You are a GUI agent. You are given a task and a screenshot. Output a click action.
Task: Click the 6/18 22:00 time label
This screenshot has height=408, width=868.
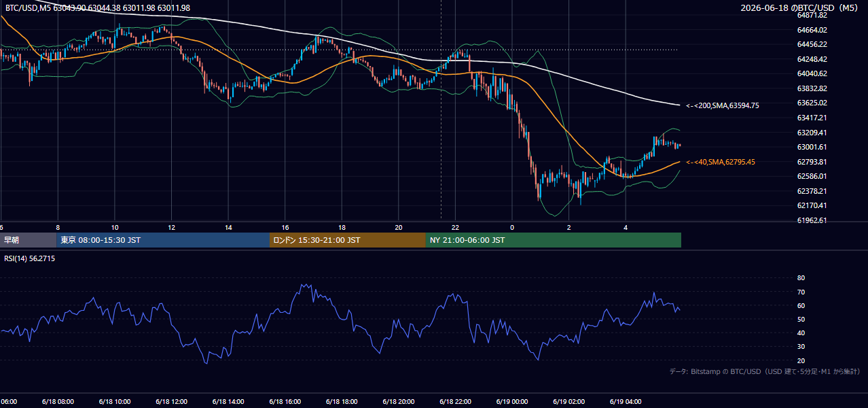(455, 402)
